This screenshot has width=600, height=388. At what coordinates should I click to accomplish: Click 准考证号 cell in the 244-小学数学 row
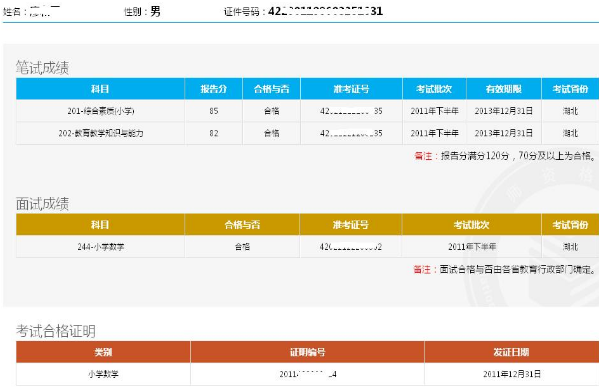pos(351,247)
